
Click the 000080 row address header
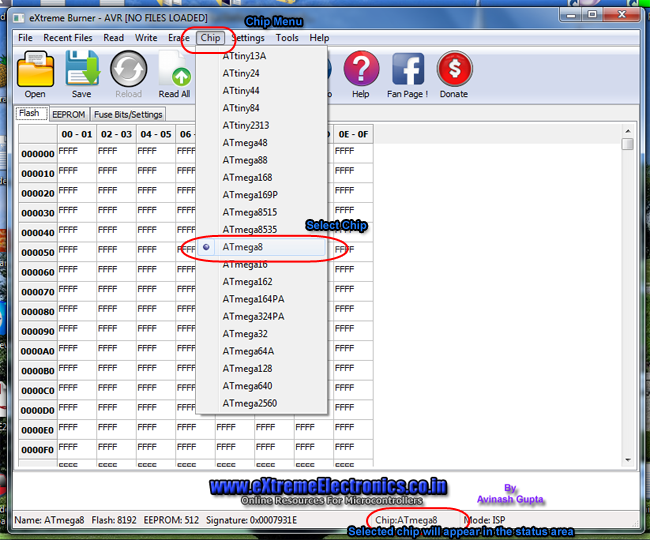click(x=38, y=312)
